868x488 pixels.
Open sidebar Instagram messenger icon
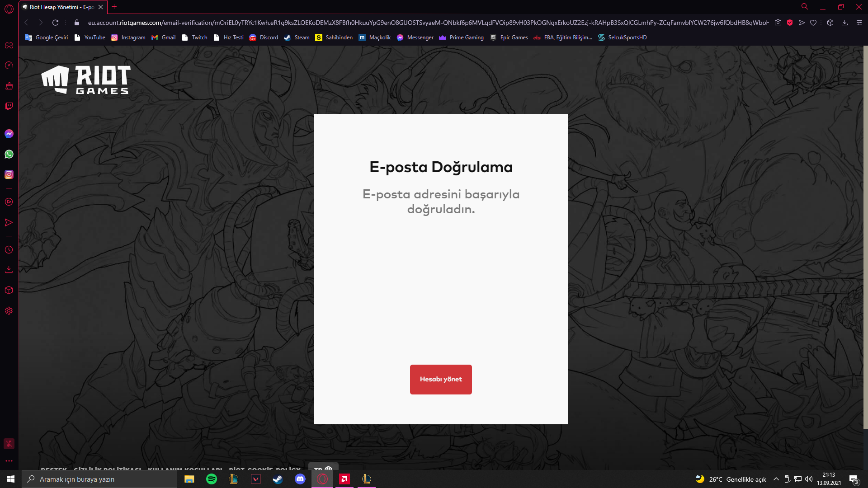pyautogui.click(x=9, y=174)
